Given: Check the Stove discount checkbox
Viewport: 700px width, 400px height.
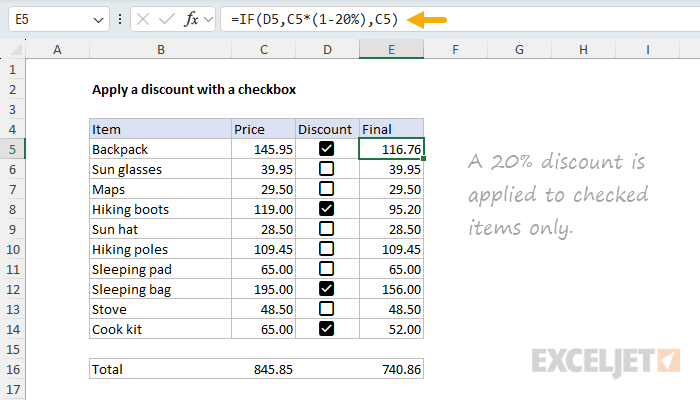Looking at the screenshot, I should pyautogui.click(x=326, y=308).
